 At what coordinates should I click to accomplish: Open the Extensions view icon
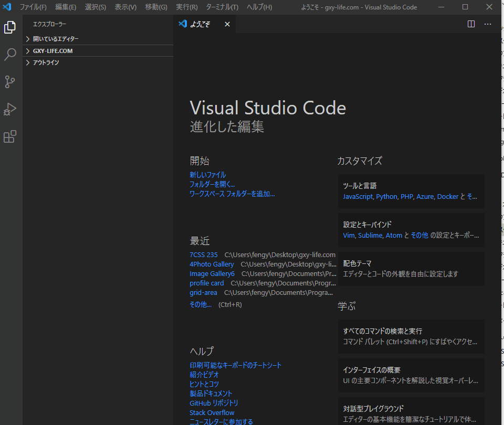click(x=10, y=136)
